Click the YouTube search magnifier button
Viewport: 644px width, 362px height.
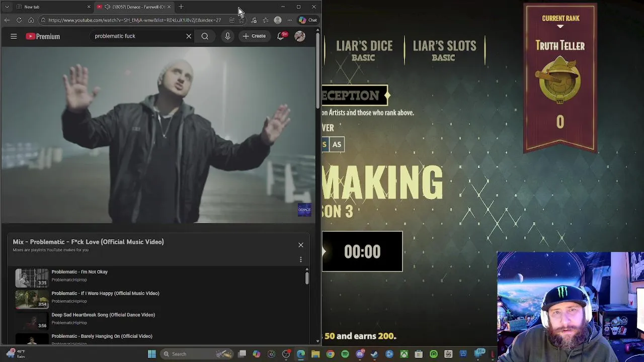click(205, 36)
